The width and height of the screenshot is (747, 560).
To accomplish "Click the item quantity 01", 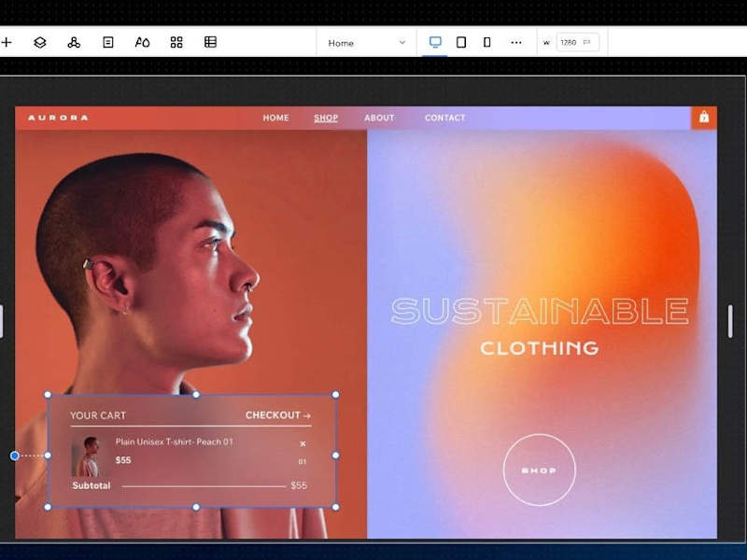I will click(x=302, y=461).
